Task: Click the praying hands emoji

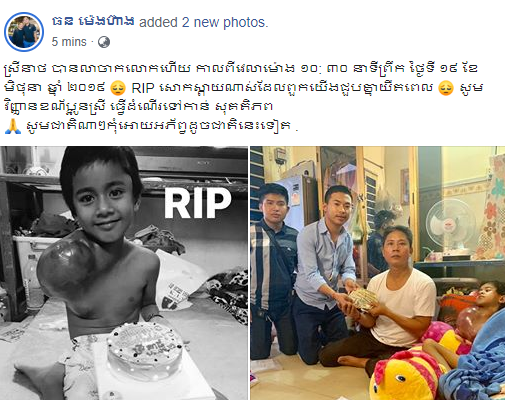Action: coord(13,126)
